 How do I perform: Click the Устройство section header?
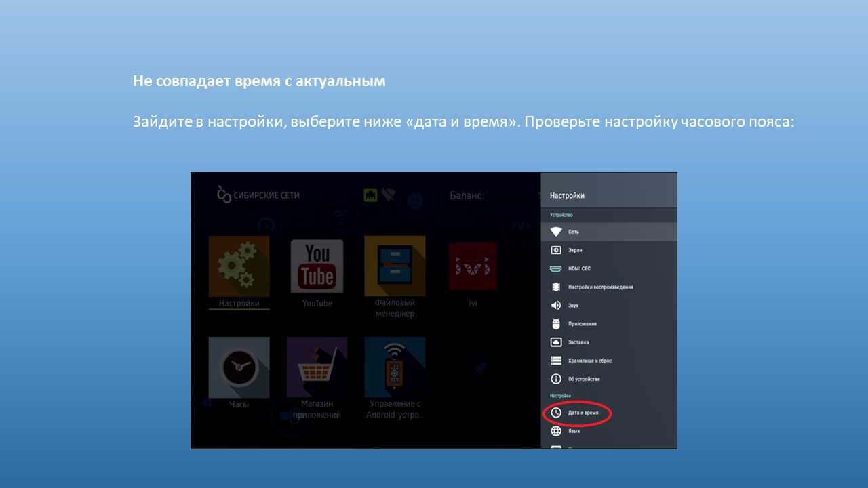[561, 215]
